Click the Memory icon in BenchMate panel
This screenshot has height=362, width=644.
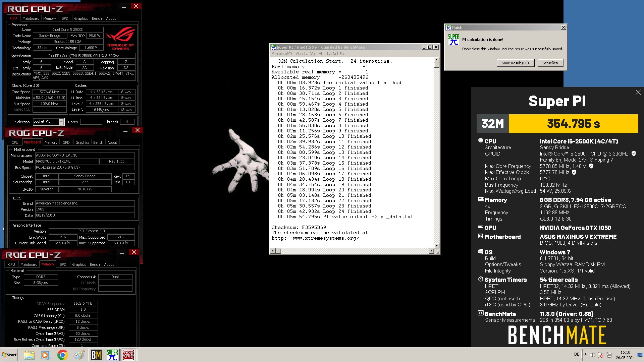tap(481, 199)
